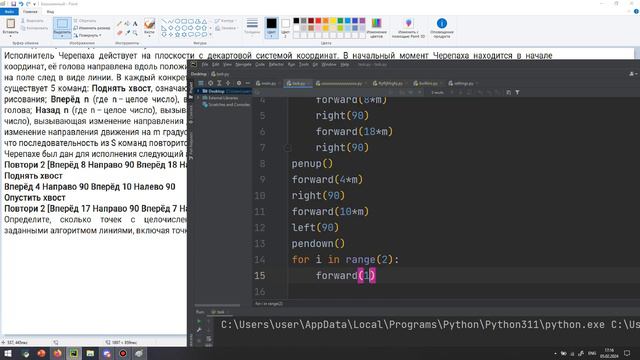
Task: Click the search filter funnel icon
Action: pos(518,93)
